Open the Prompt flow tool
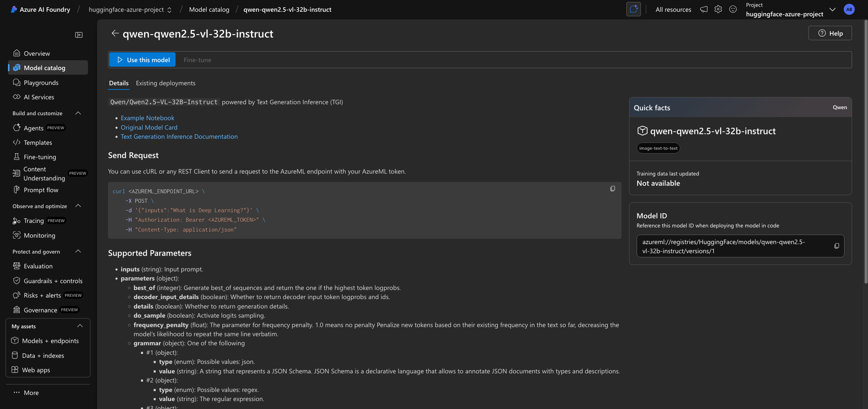The image size is (868, 409). click(41, 190)
